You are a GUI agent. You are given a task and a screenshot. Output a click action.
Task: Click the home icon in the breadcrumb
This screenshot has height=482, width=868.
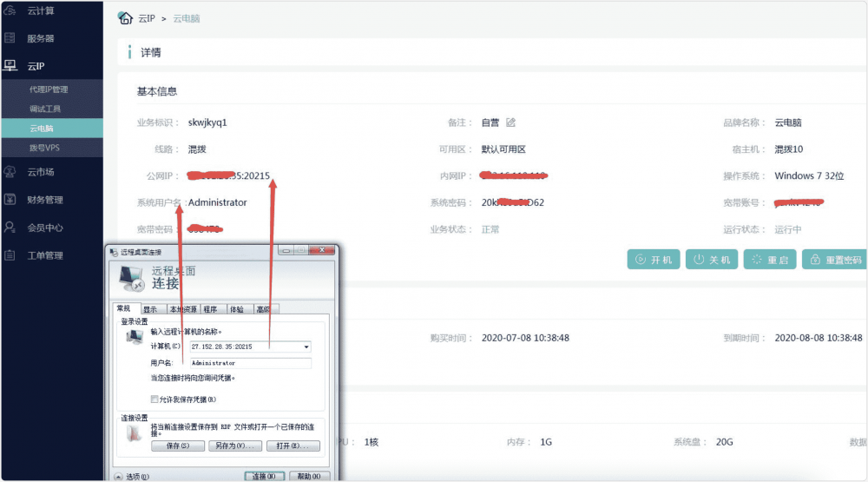click(x=126, y=17)
